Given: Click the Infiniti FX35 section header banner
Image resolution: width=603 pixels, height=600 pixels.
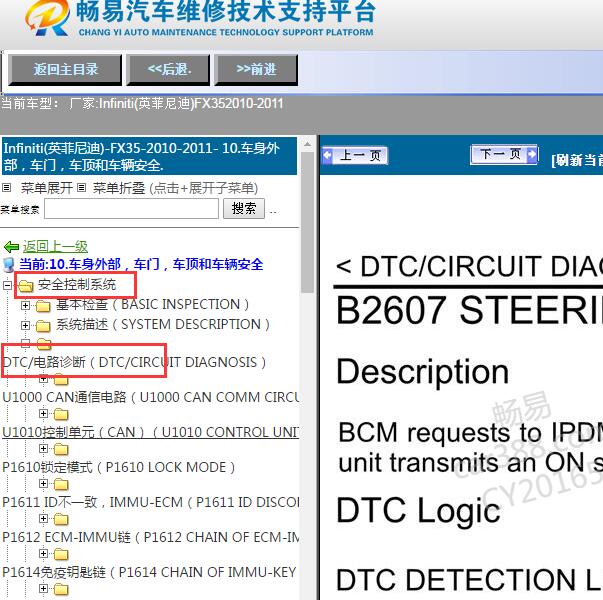Looking at the screenshot, I should 149,156.
